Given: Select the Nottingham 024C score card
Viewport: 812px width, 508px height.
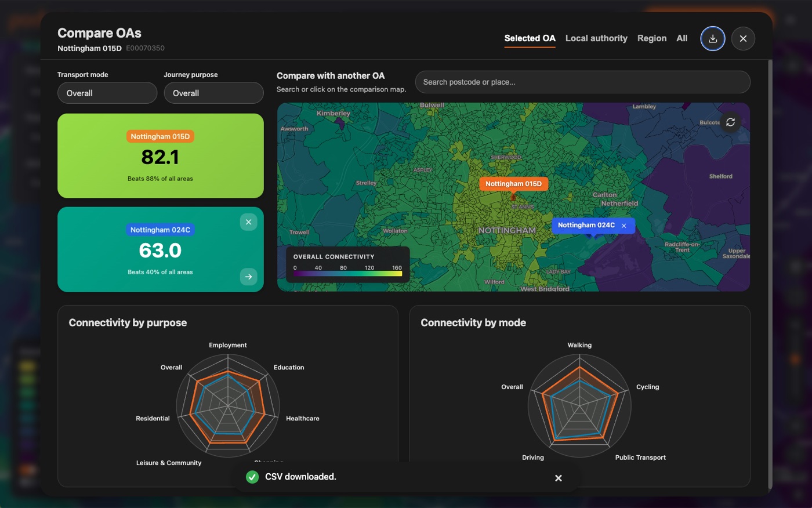Looking at the screenshot, I should (161, 249).
